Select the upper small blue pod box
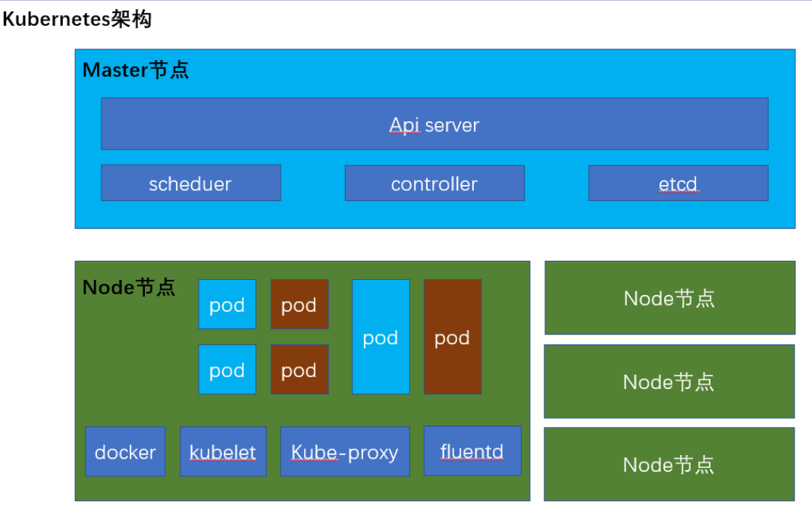This screenshot has width=812, height=518. click(x=227, y=304)
